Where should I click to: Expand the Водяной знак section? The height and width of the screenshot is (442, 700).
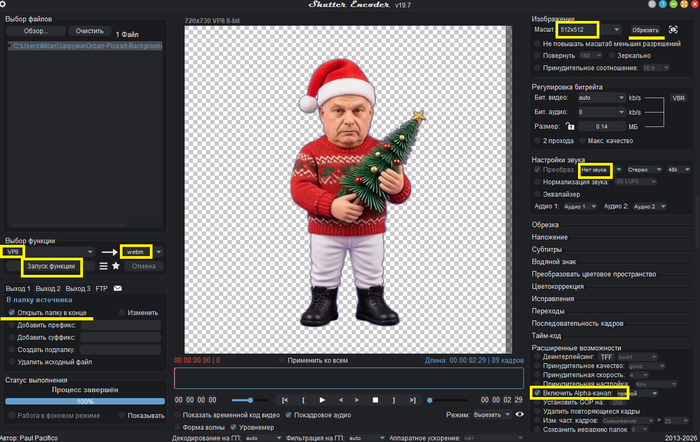(554, 262)
